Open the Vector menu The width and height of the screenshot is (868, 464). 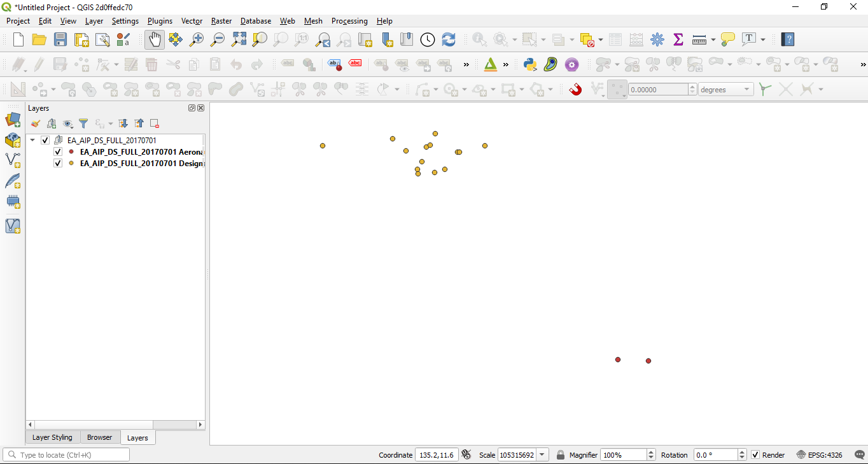click(192, 20)
